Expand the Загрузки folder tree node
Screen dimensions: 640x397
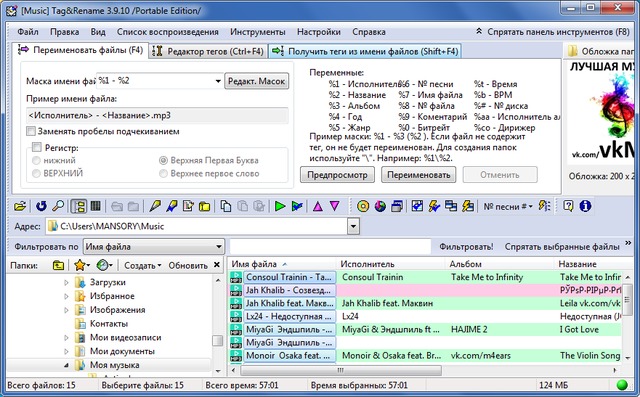click(66, 282)
